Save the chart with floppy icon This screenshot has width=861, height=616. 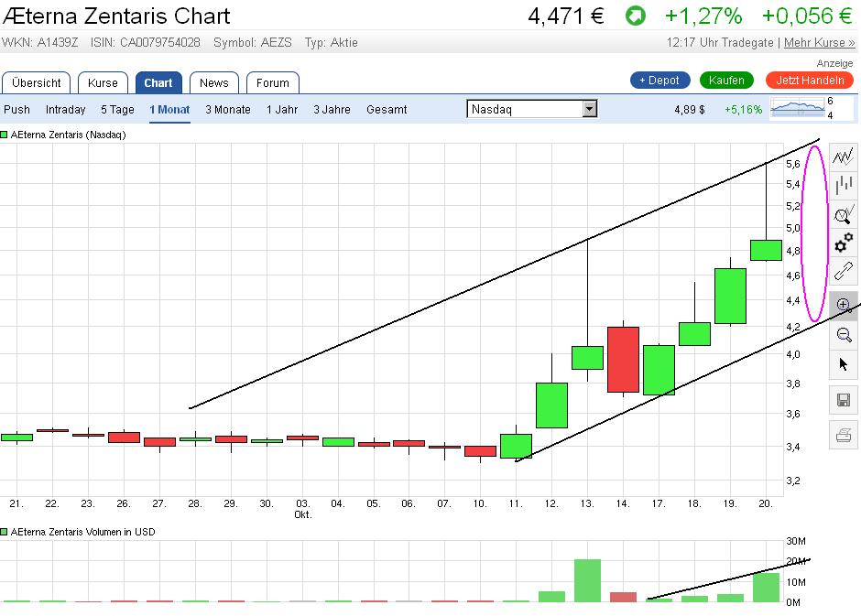click(x=843, y=400)
